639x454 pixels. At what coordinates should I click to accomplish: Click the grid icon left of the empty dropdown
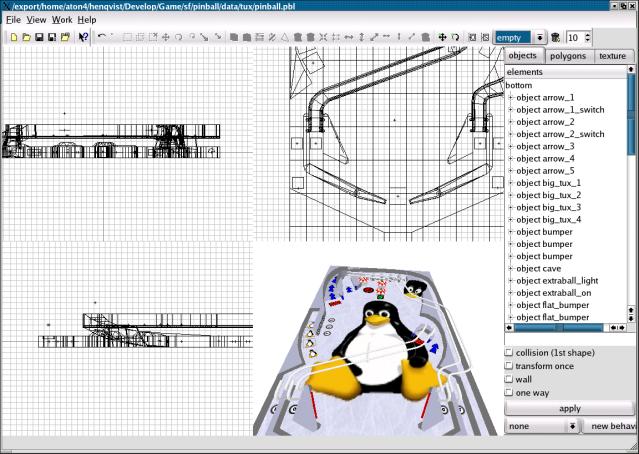tap(485, 37)
